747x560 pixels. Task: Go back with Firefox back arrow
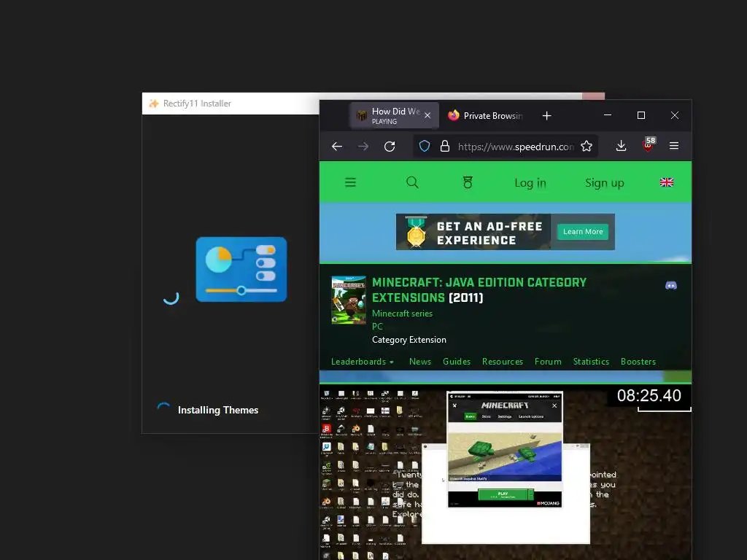click(x=337, y=146)
